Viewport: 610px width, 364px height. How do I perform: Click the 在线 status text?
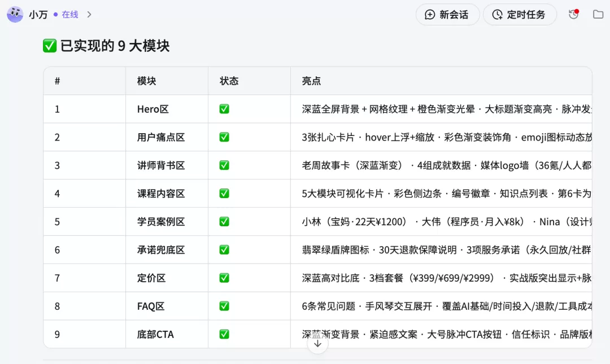[70, 14]
